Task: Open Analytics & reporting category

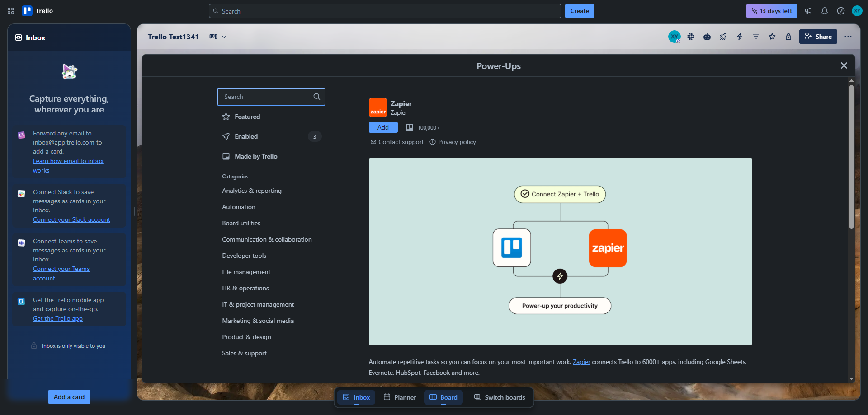Action: coord(252,191)
